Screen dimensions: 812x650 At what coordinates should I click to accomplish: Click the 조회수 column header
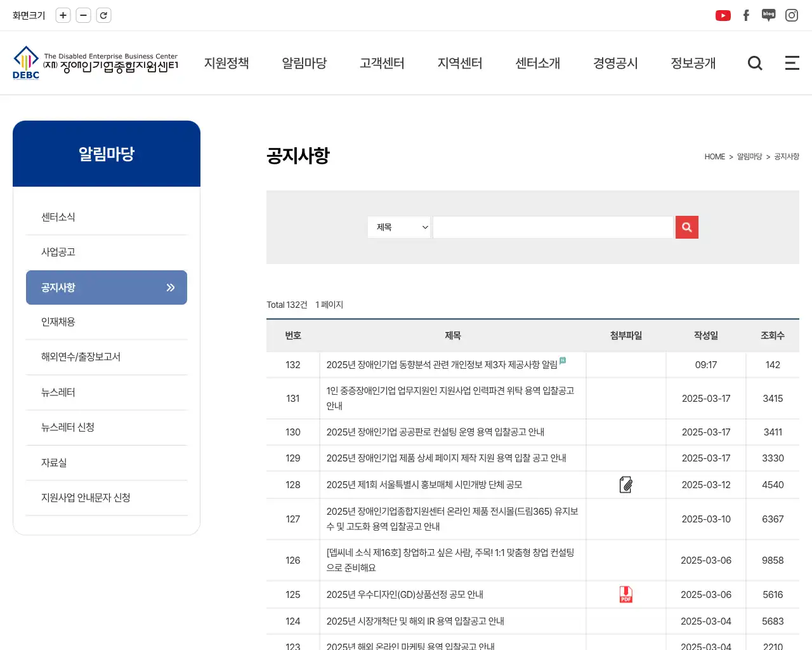[773, 336]
